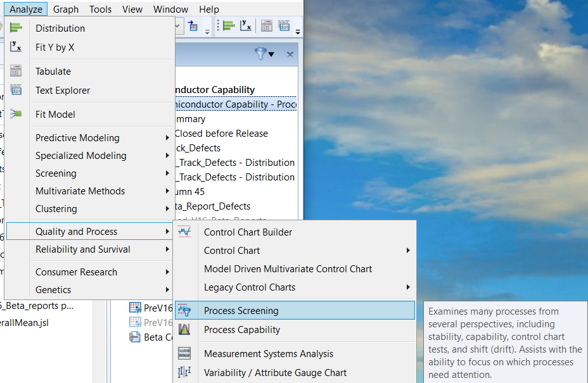Screen dimensions: 588x383
Task: Click the Variability Gauge Chart icon
Action: [x=184, y=373]
